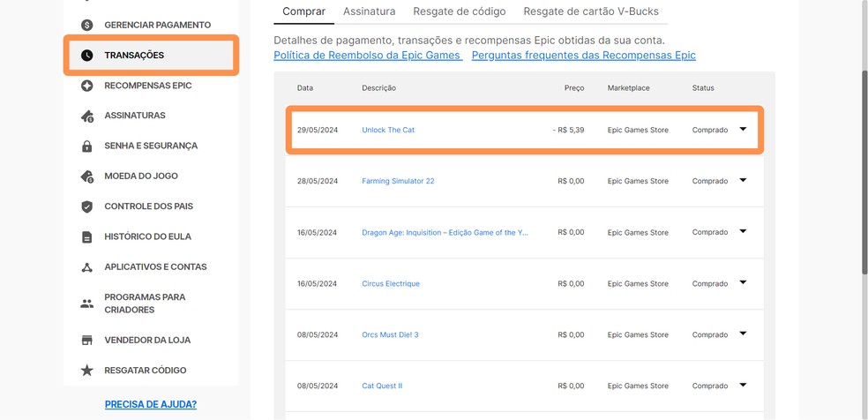Click the storefront icon for Vendedor da Loja
This screenshot has height=420, width=868.
tap(86, 340)
